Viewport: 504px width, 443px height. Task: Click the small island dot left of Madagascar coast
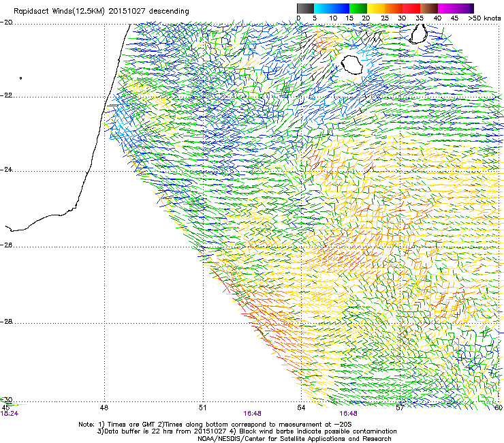click(21, 78)
